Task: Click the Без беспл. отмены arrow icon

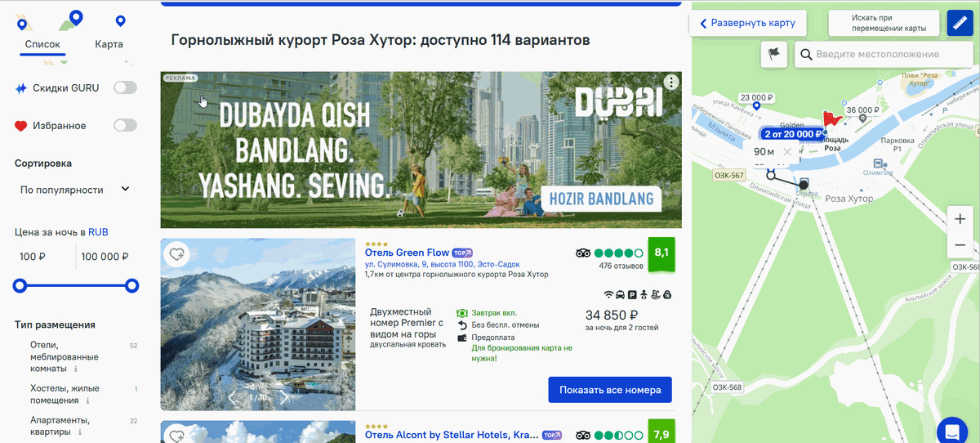Action: point(461,325)
